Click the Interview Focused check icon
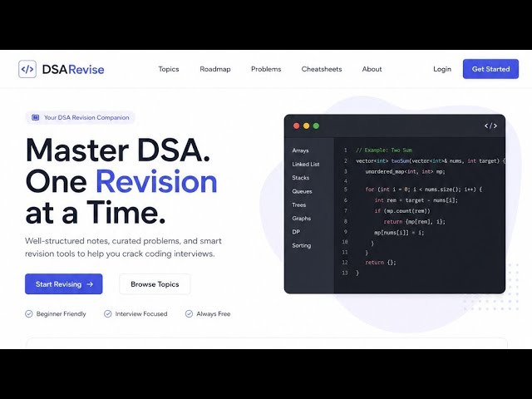 [x=107, y=314]
